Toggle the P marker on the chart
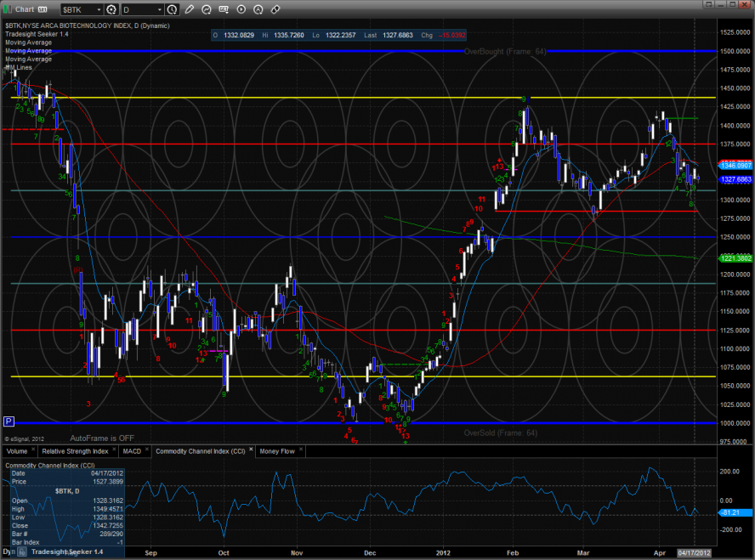755x560 pixels. point(9,421)
